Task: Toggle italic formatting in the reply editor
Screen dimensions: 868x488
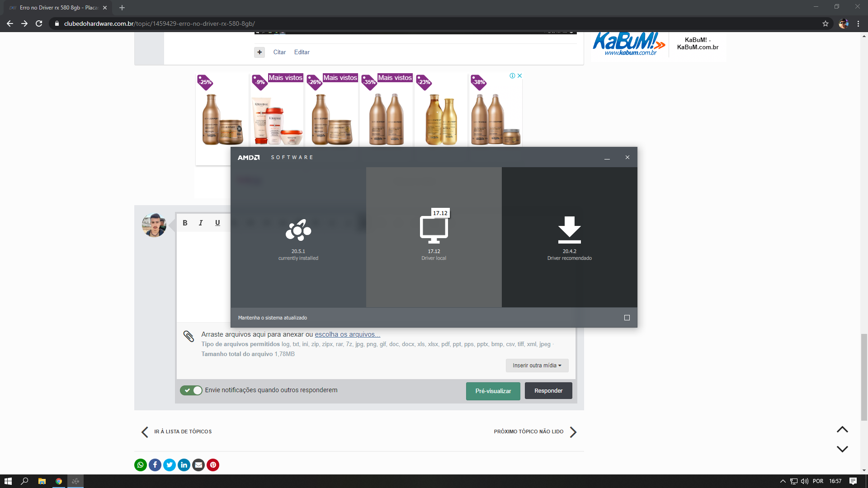Action: coord(201,223)
